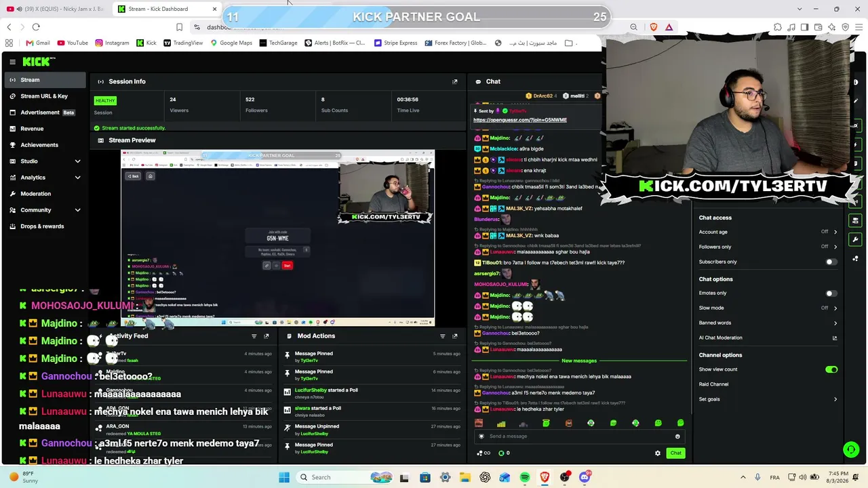Screen dimensions: 868x488
Task: Open the Gmail bookmark
Action: pyautogui.click(x=38, y=43)
